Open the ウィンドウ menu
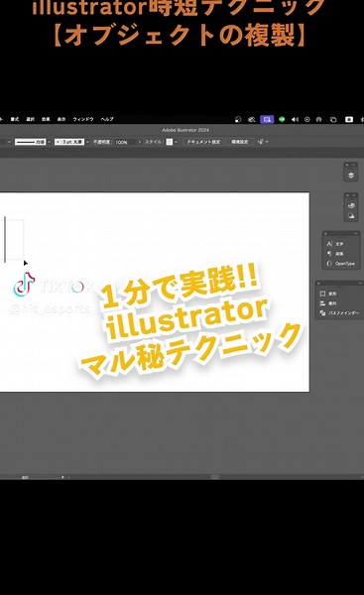 pyautogui.click(x=83, y=119)
